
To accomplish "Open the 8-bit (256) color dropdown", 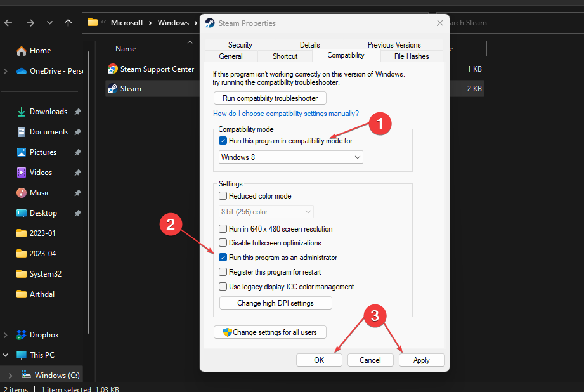I will point(266,212).
